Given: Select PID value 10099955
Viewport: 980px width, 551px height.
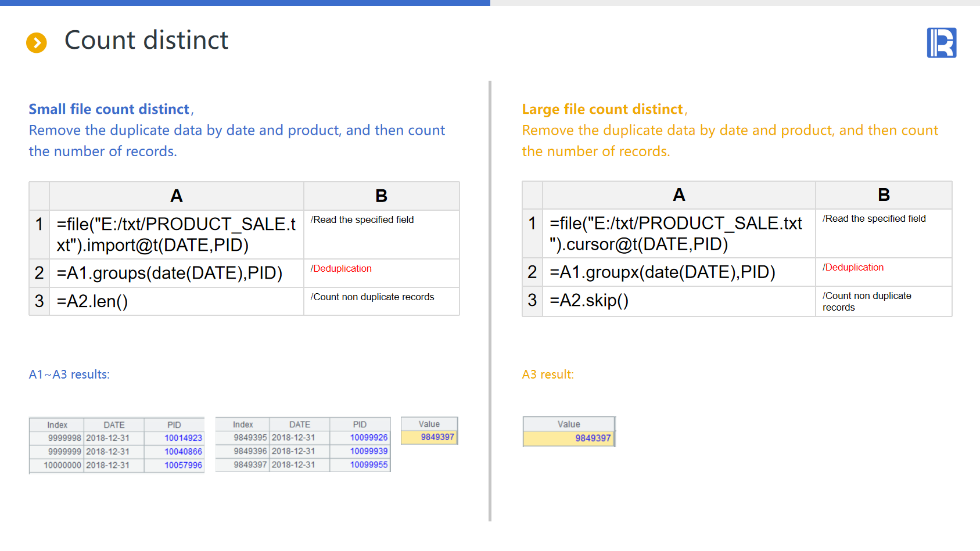Looking at the screenshot, I should tap(368, 464).
